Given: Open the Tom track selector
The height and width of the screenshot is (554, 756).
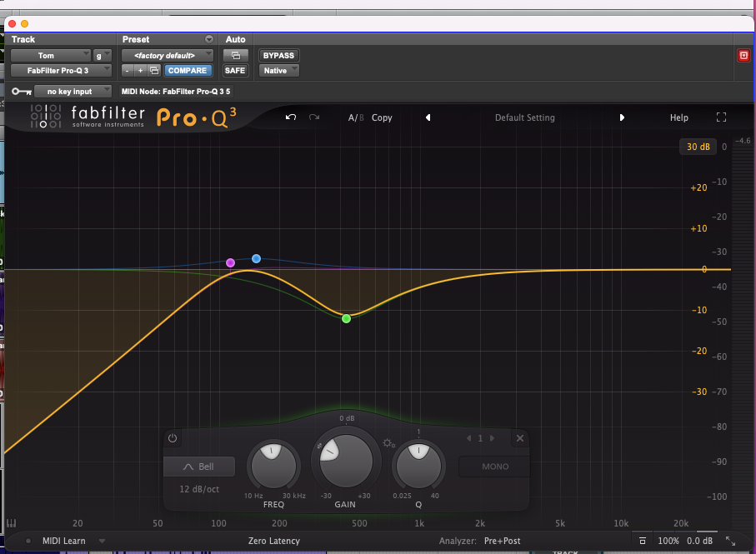Looking at the screenshot, I should click(50, 55).
